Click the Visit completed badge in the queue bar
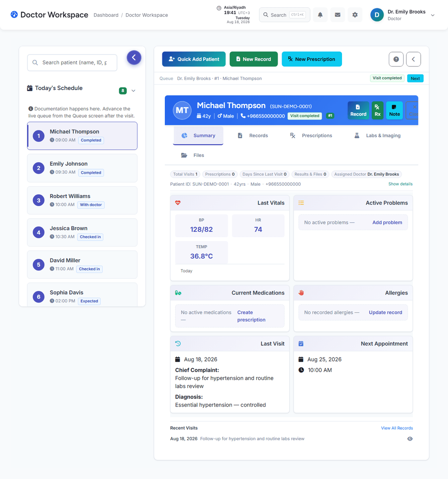This screenshot has height=479, width=448. coord(387,78)
